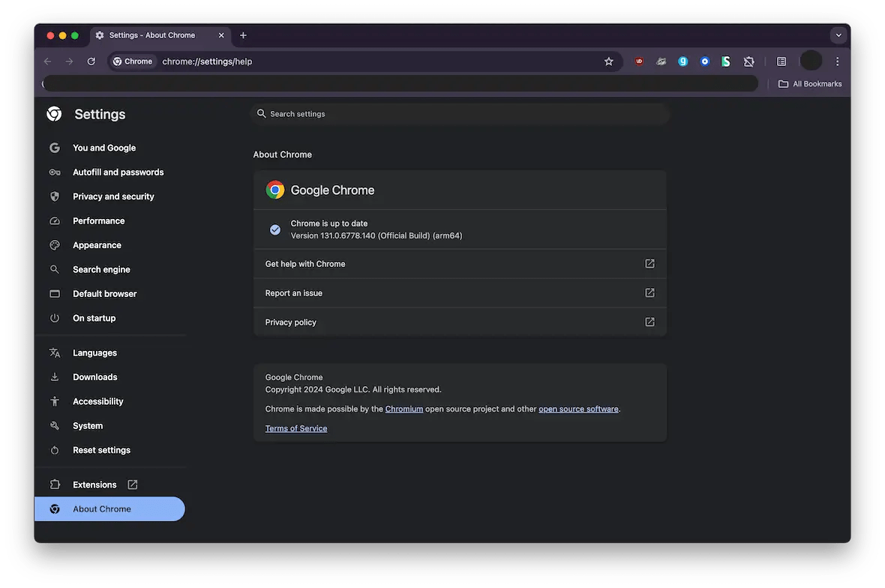Open the Terms of Service link
Viewport: 885px width, 588px height.
(296, 428)
